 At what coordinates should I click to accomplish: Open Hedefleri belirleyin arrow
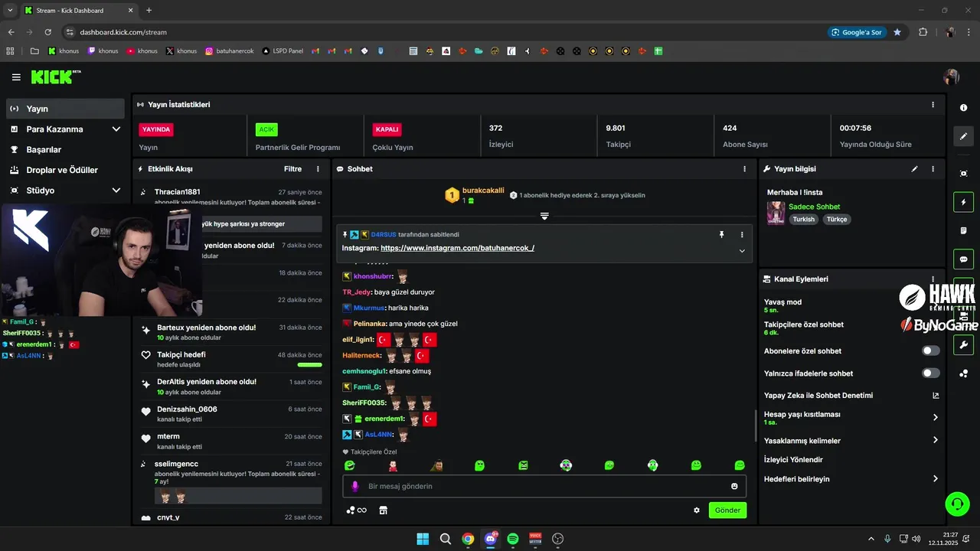coord(936,479)
